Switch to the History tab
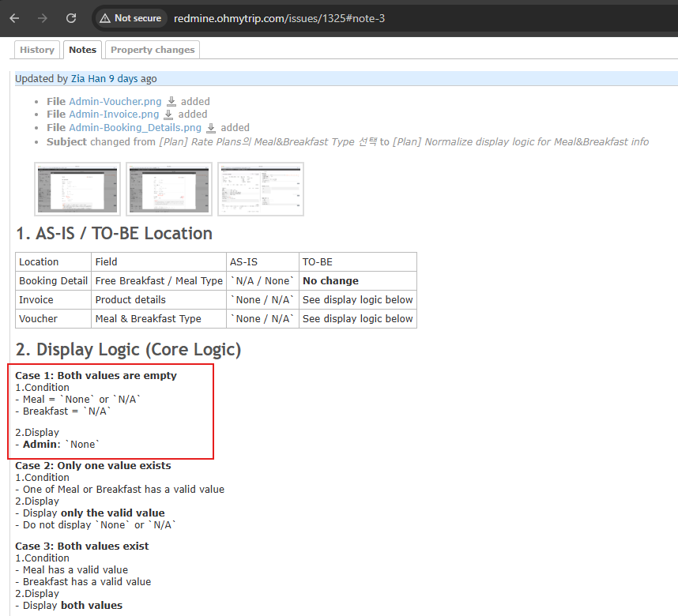The width and height of the screenshot is (678, 616). (37, 50)
